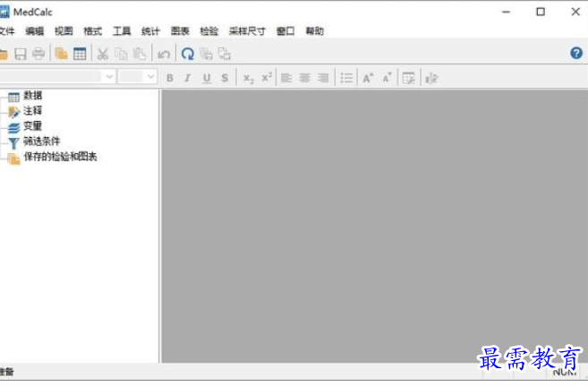Click the 数据 table icon

click(14, 98)
